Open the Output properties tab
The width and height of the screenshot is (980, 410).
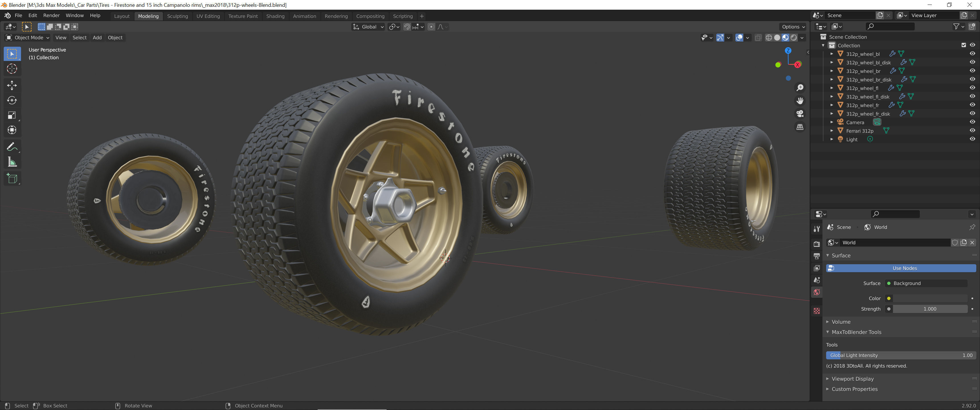pos(816,256)
